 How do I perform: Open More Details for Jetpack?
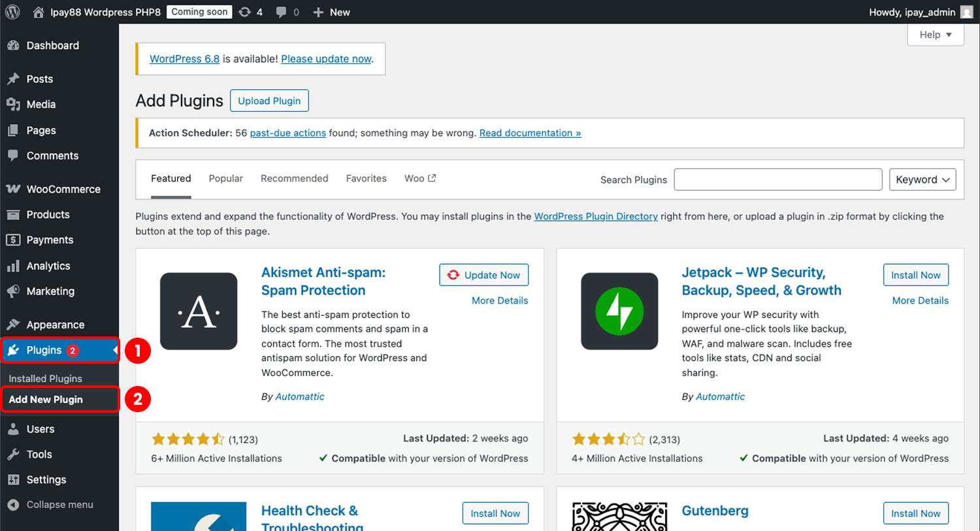[921, 300]
